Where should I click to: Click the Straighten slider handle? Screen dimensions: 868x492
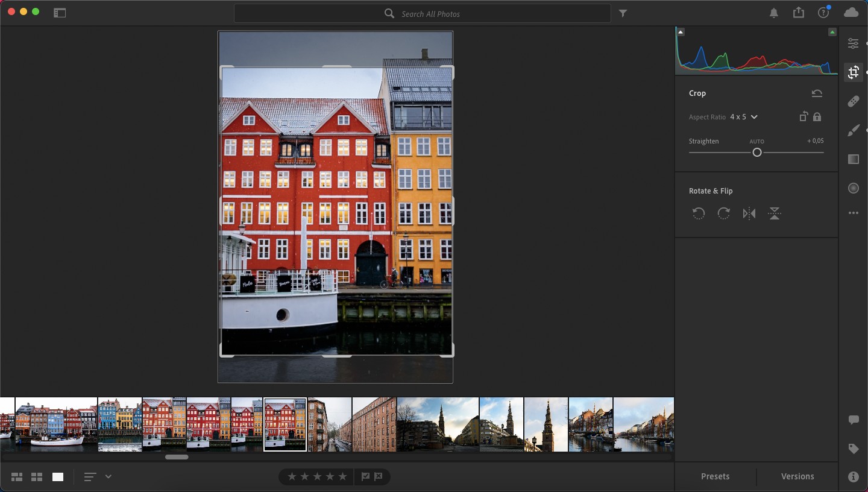click(757, 153)
